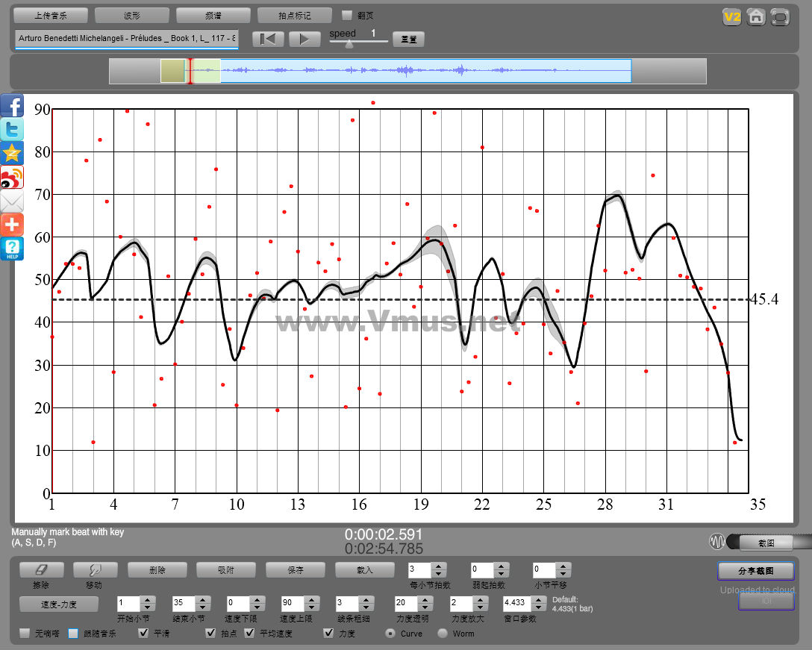This screenshot has height=650, width=812.
Task: Click the 上传音乐 upload button
Action: 51,15
